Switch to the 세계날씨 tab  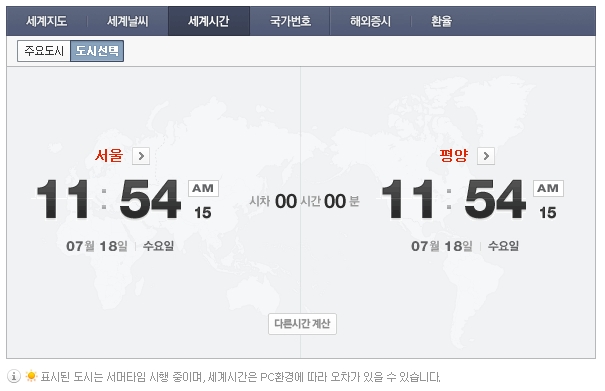click(128, 21)
